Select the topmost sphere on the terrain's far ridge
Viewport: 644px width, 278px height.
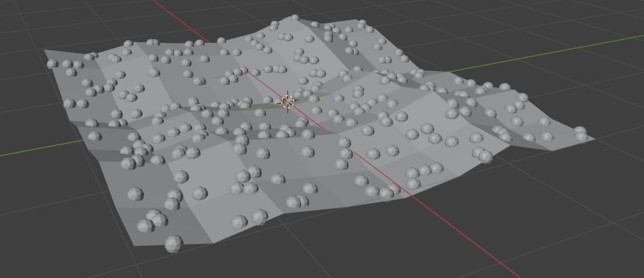click(295, 18)
